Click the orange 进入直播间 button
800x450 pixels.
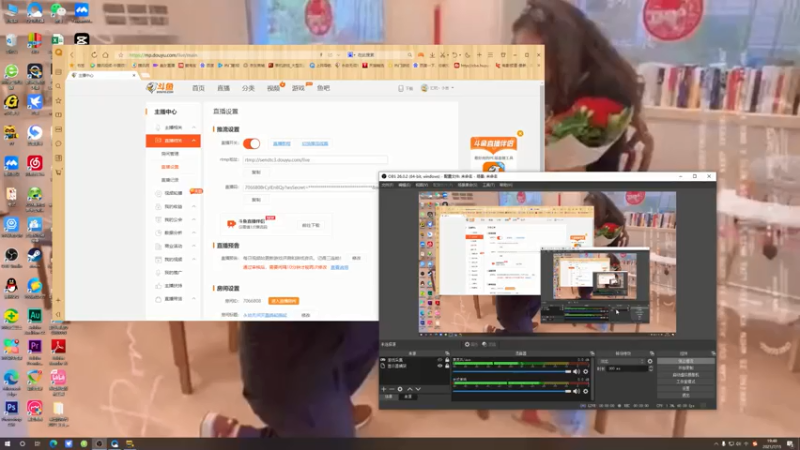pos(284,301)
